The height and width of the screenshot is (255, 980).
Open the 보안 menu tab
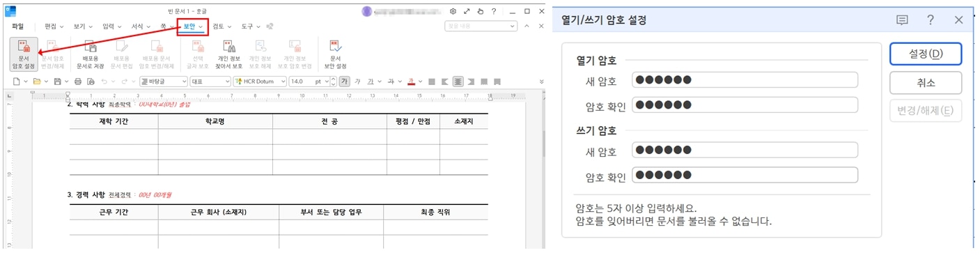(193, 26)
